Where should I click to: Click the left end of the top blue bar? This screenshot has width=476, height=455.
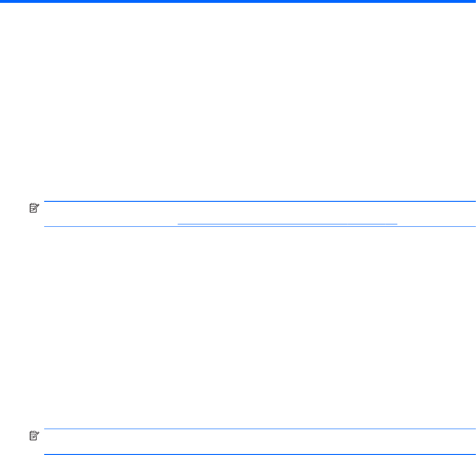2,2
